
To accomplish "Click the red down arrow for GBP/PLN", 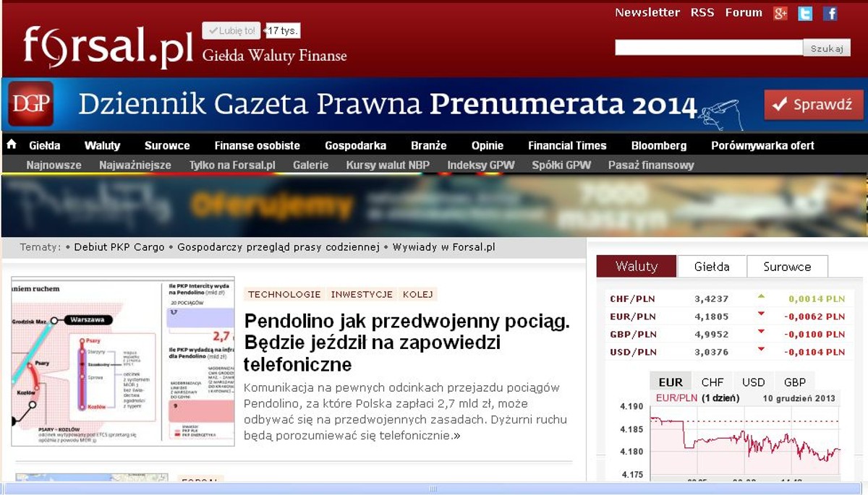I will point(761,332).
